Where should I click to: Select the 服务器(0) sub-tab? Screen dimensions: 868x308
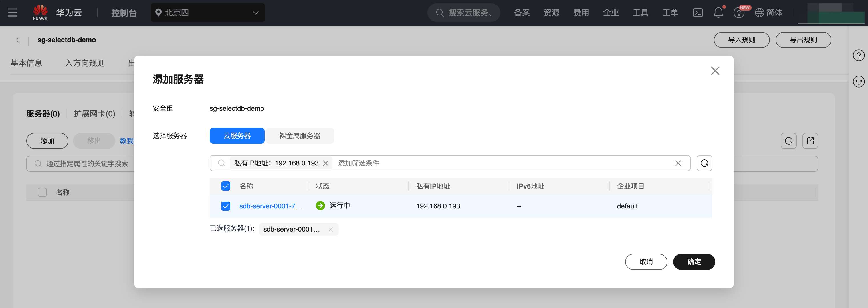[43, 114]
